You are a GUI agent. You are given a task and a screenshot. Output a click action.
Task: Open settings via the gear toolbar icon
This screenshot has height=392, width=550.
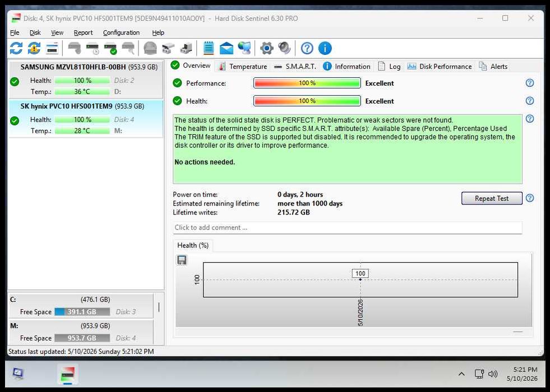266,48
